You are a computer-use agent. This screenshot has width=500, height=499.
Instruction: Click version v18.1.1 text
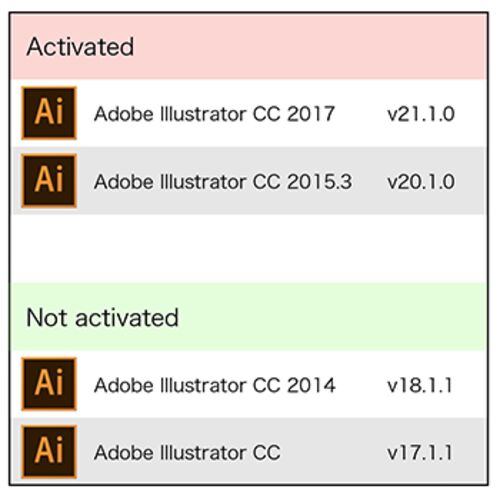(420, 385)
